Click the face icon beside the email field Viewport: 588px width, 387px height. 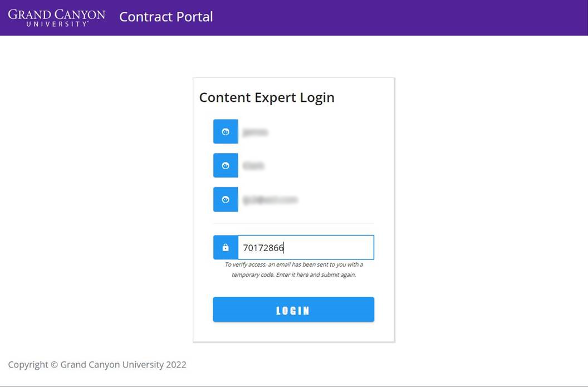226,199
